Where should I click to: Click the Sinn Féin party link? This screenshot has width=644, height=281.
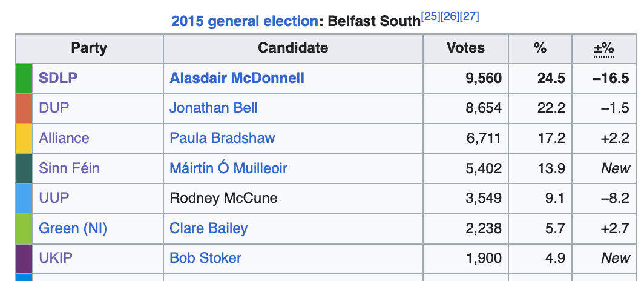69,168
